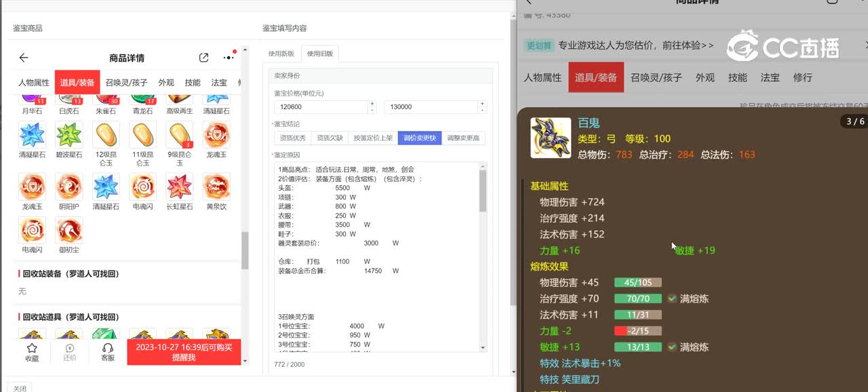Click the share icon next to 商品详情
The image size is (868, 392).
coord(203,58)
